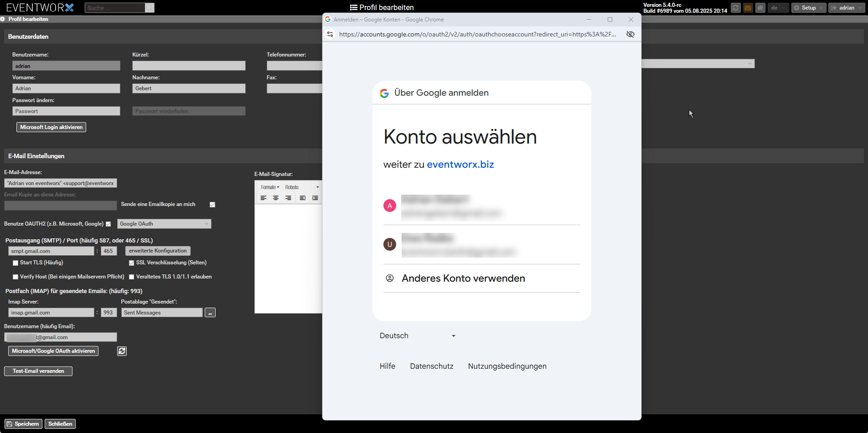Click the refresh icon in top toolbar
This screenshot has height=433, width=868.
(x=735, y=8)
